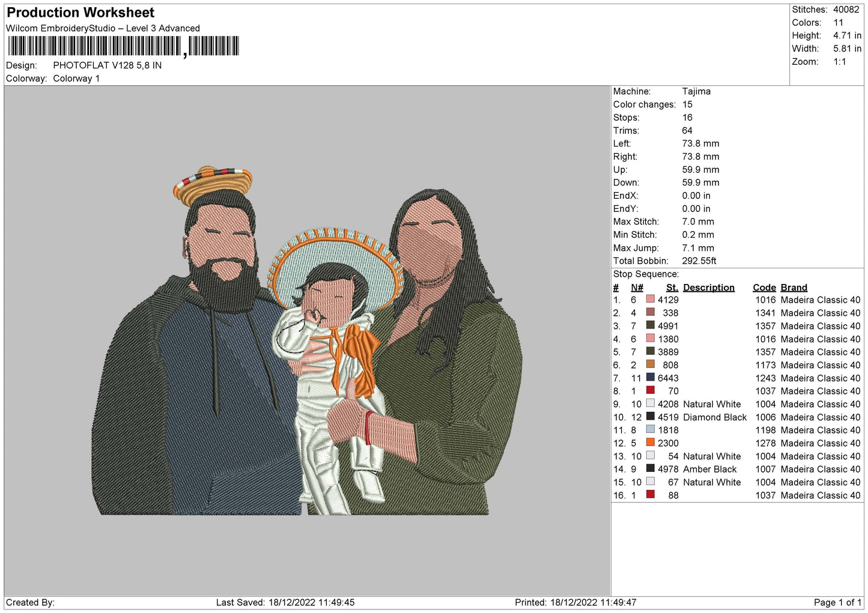The image size is (868, 613).
Task: Click the Max Stitch value '7.0 mm'
Action: (698, 222)
